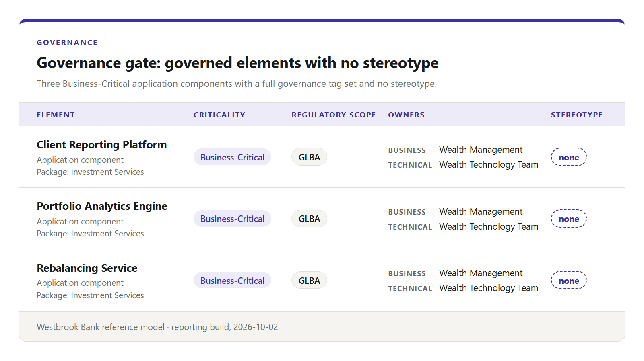Image resolution: width=644 pixels, height=361 pixels.
Task: Sort by the Element column header
Action: click(56, 115)
